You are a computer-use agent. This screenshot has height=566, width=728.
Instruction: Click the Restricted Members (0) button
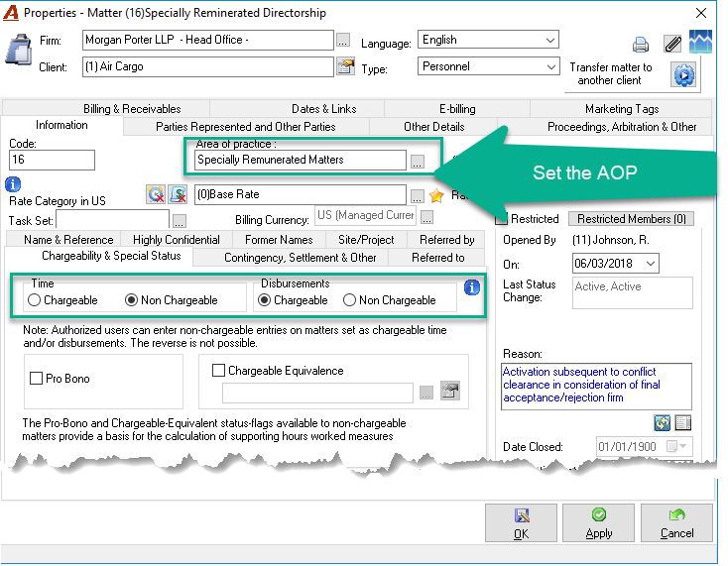tap(631, 218)
